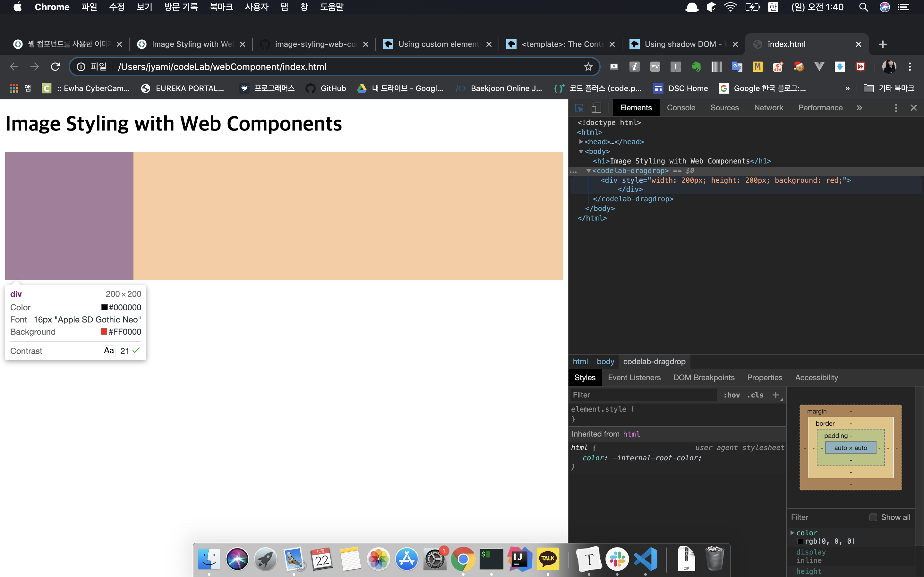The height and width of the screenshot is (577, 924).
Task: Select body in the breadcrumb trail
Action: pos(605,361)
